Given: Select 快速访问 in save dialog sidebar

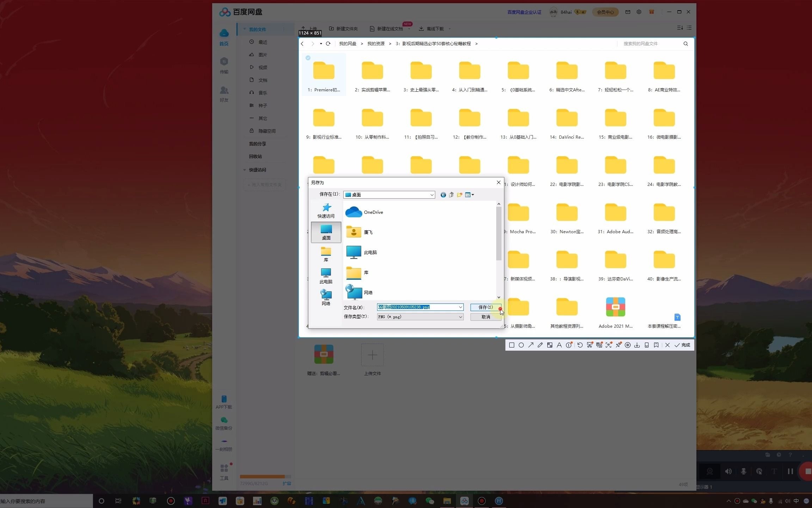Looking at the screenshot, I should (326, 211).
